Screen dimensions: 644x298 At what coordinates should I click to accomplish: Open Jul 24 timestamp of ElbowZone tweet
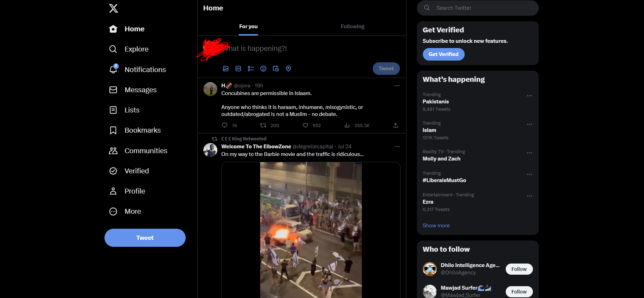pos(344,147)
